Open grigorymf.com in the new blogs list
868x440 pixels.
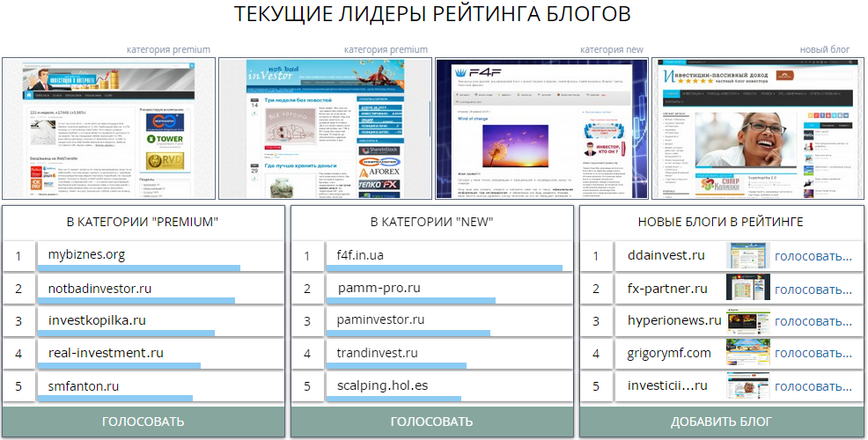tap(669, 353)
